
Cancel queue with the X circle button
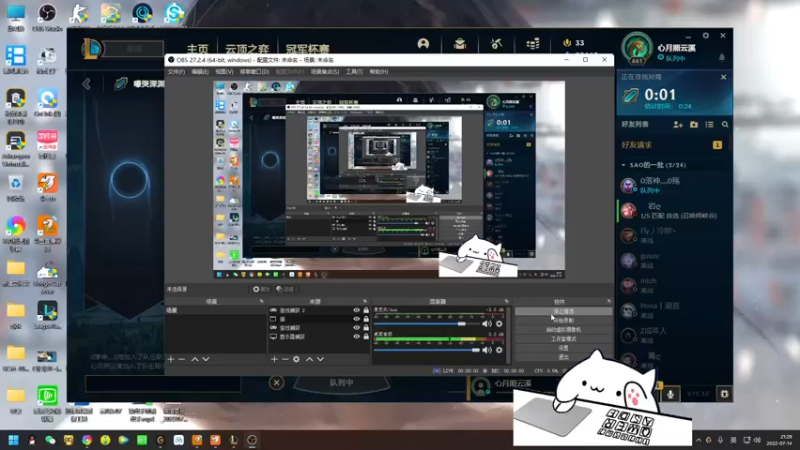tap(277, 383)
